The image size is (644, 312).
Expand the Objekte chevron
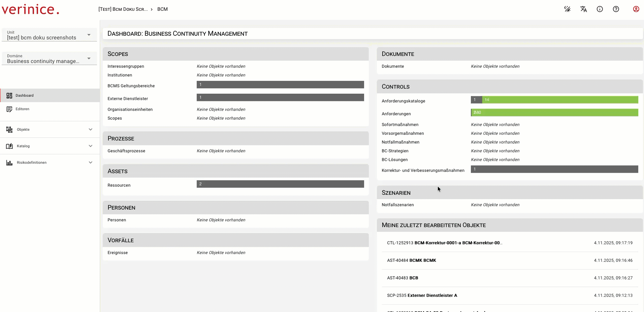coord(91,129)
